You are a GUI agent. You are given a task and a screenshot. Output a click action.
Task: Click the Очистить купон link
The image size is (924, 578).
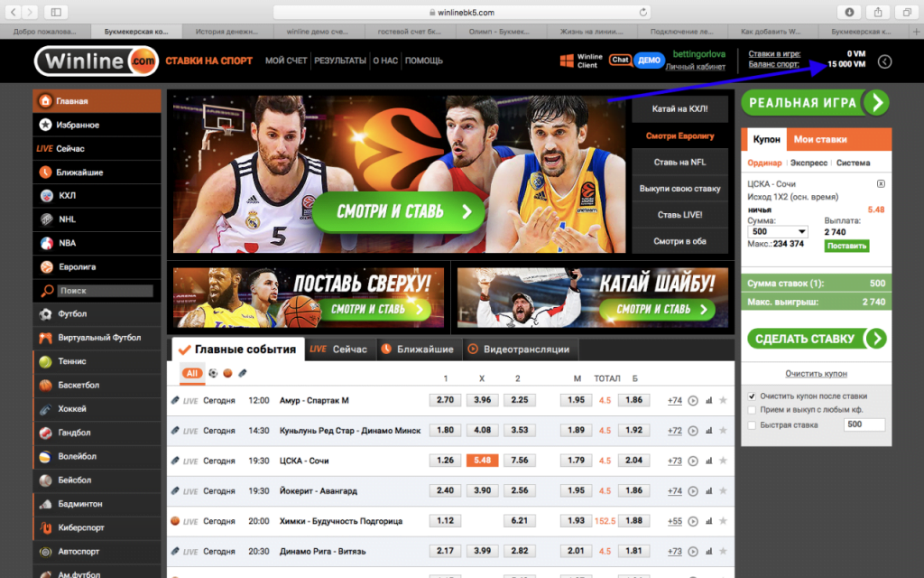[816, 373]
